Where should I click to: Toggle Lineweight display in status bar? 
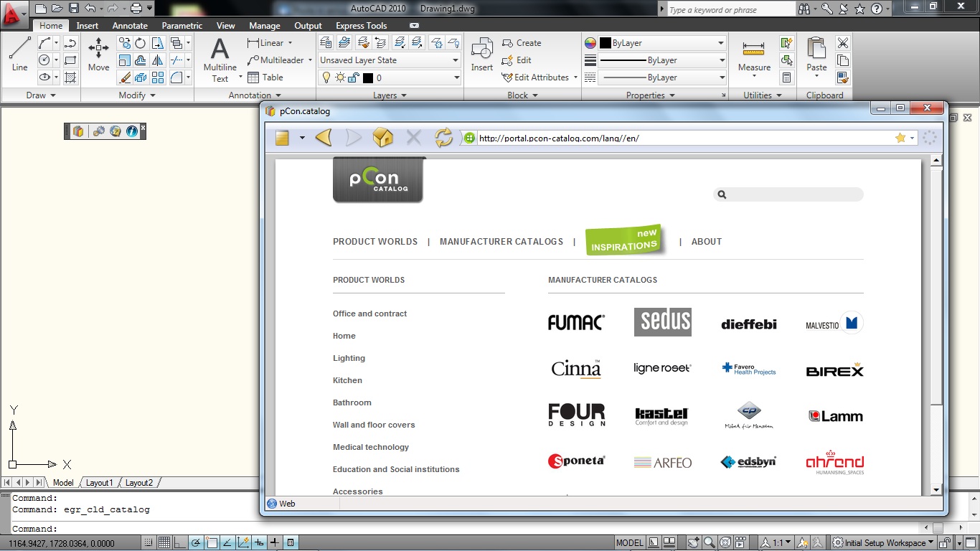click(275, 542)
